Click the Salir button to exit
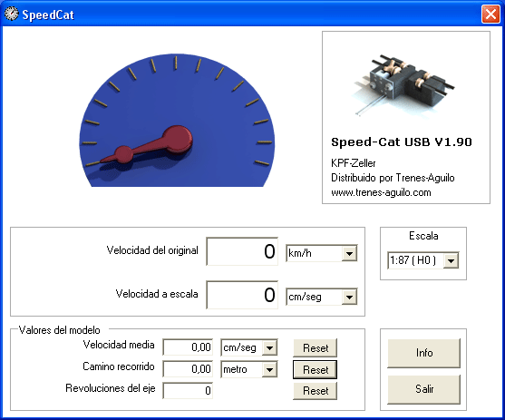Image resolution: width=505 pixels, height=420 pixels. click(423, 389)
